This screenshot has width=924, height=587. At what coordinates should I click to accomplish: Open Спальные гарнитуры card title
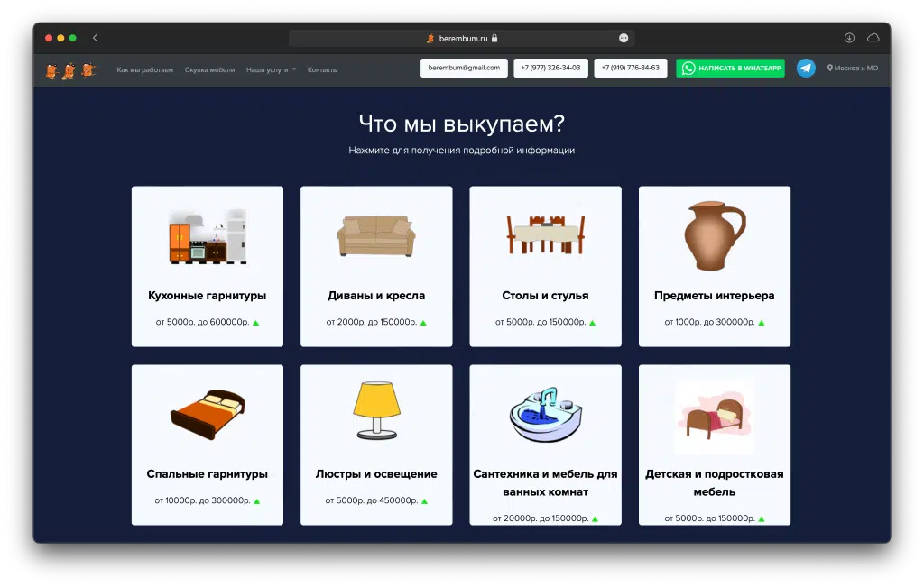point(208,474)
